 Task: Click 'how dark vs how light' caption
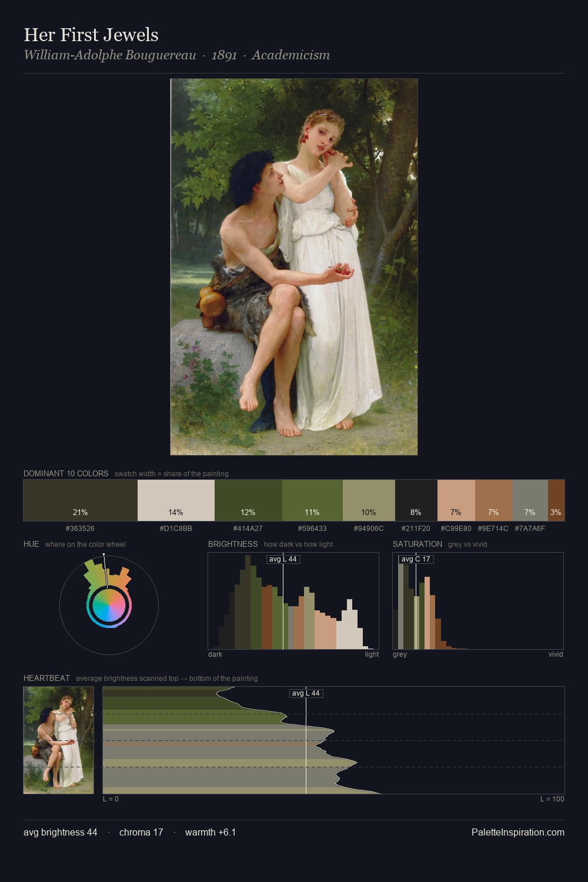(299, 544)
